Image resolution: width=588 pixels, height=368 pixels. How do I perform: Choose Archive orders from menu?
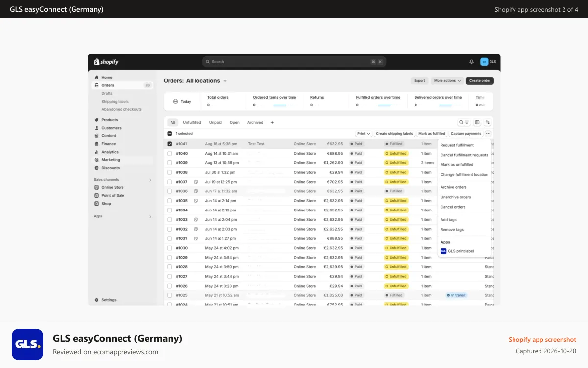(x=454, y=187)
